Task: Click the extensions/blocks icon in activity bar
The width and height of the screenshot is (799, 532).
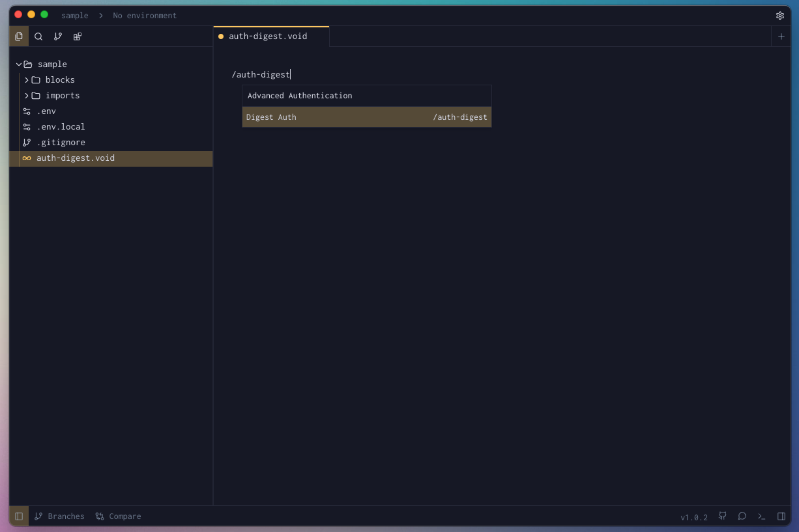Action: click(x=77, y=36)
